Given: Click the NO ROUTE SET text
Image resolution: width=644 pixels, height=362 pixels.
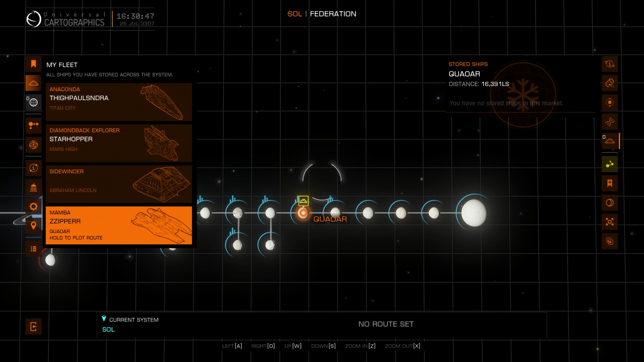Looking at the screenshot, I should click(x=386, y=324).
